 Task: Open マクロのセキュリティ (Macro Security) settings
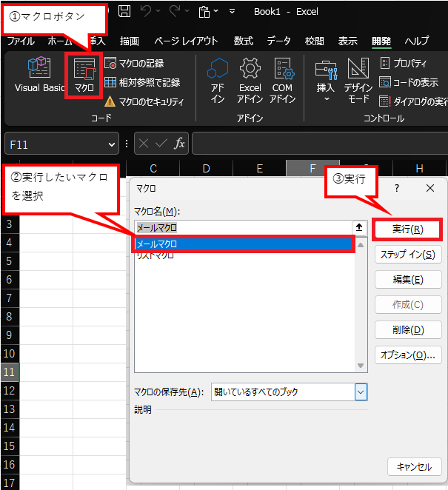pyautogui.click(x=144, y=101)
